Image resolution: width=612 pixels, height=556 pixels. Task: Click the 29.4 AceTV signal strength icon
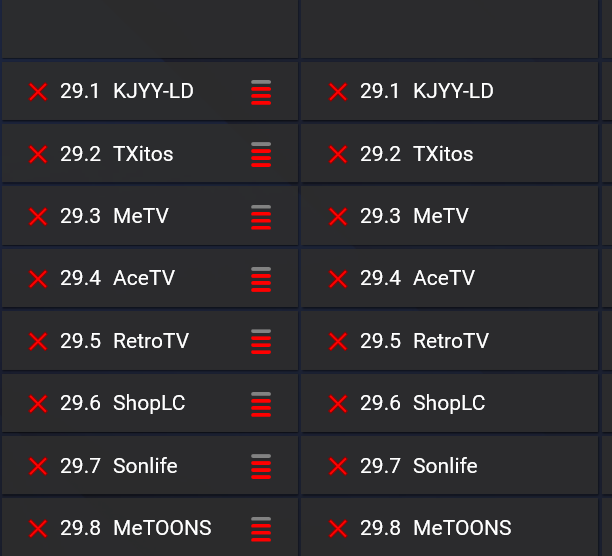[261, 279]
